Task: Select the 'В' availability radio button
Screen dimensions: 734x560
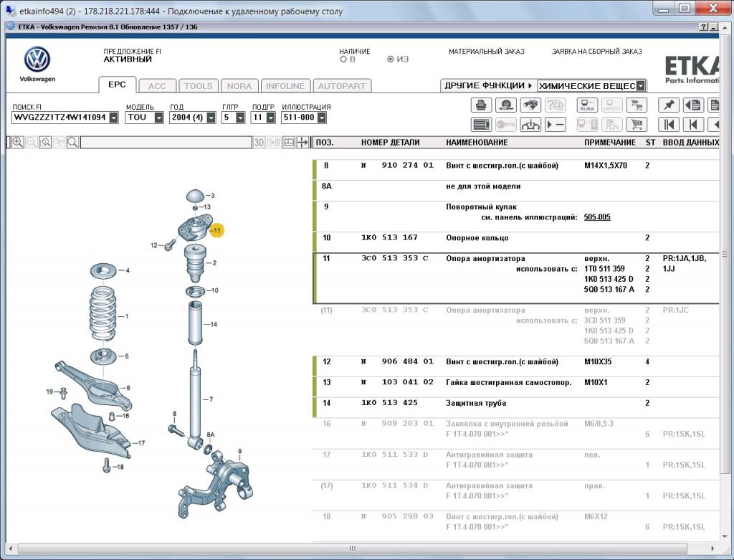Action: point(343,60)
